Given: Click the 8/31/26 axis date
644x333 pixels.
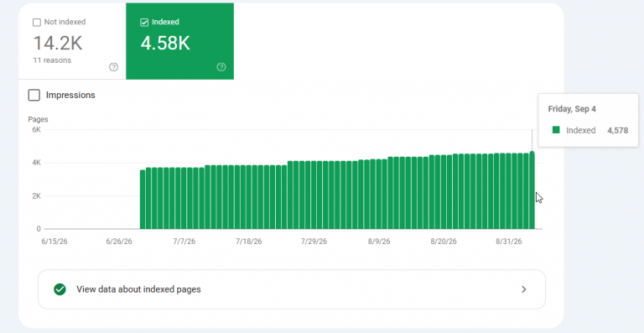Looking at the screenshot, I should pyautogui.click(x=509, y=242).
